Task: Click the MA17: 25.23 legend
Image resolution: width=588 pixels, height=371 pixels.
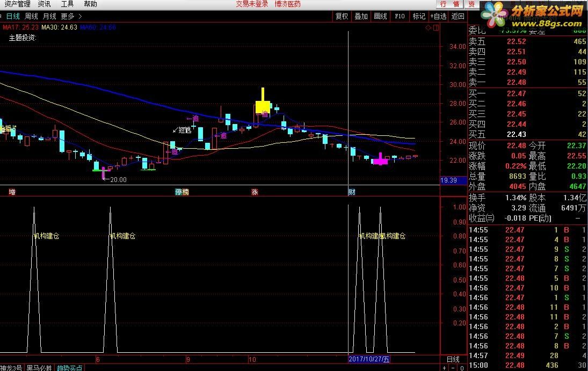Action: tap(20, 27)
